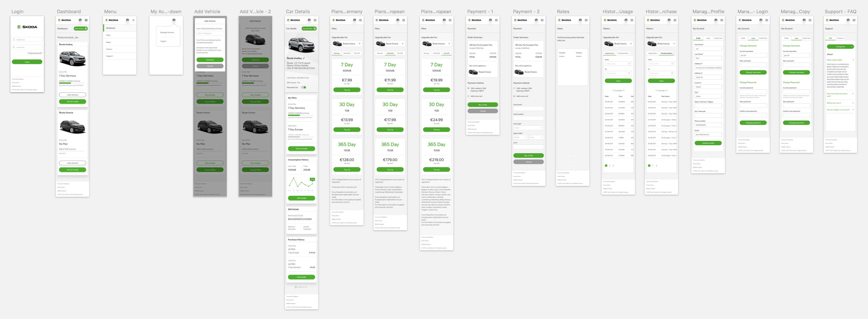Viewport: 868px width, 319px height.
Task: Open the hamburger menu on the Car Details artboard
Action: 315,20
